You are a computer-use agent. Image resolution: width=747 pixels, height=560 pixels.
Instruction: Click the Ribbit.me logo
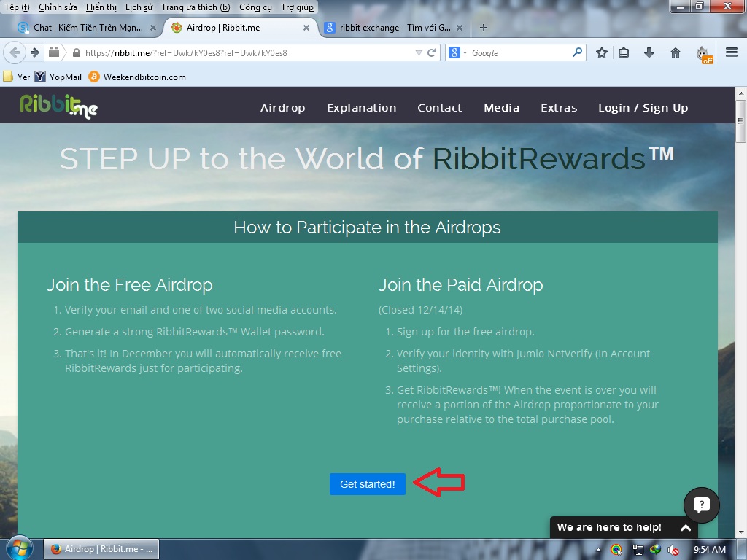click(x=58, y=106)
